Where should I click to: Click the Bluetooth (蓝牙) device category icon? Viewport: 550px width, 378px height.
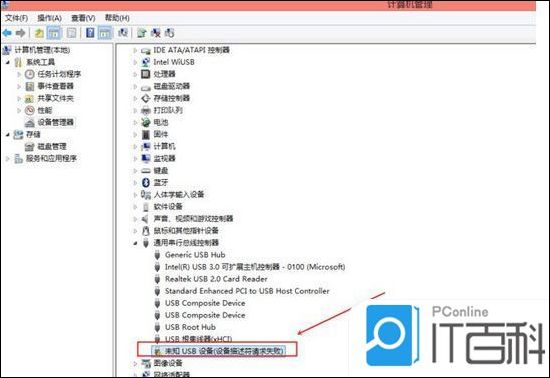tap(146, 182)
